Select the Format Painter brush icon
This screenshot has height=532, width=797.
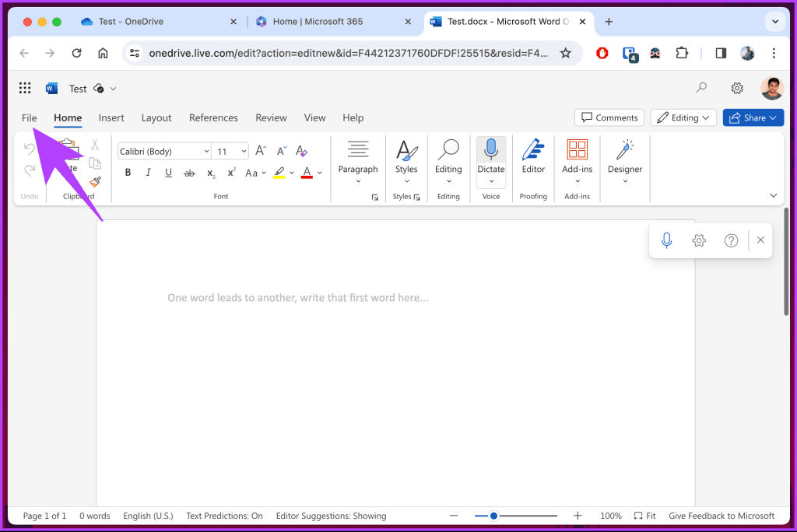[95, 182]
